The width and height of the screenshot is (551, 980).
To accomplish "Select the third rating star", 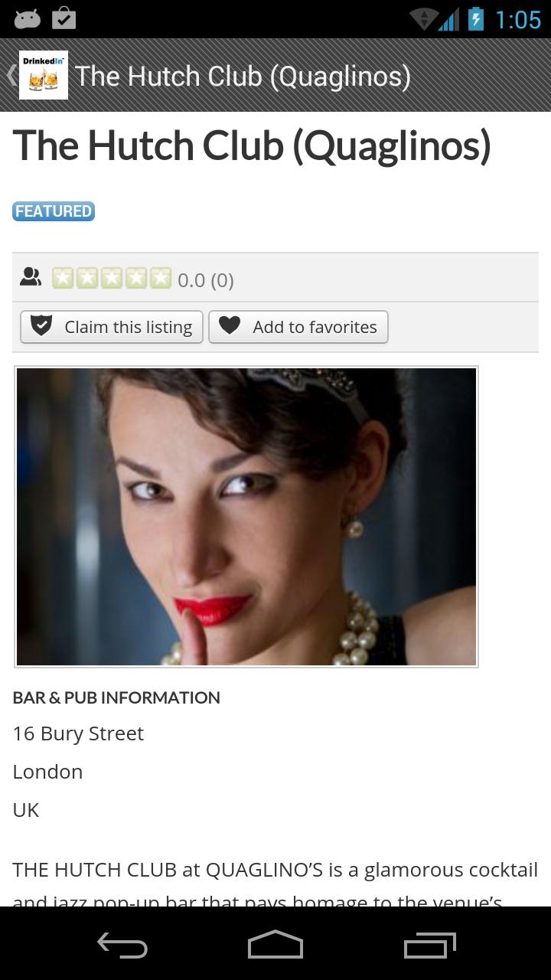I will pyautogui.click(x=112, y=278).
